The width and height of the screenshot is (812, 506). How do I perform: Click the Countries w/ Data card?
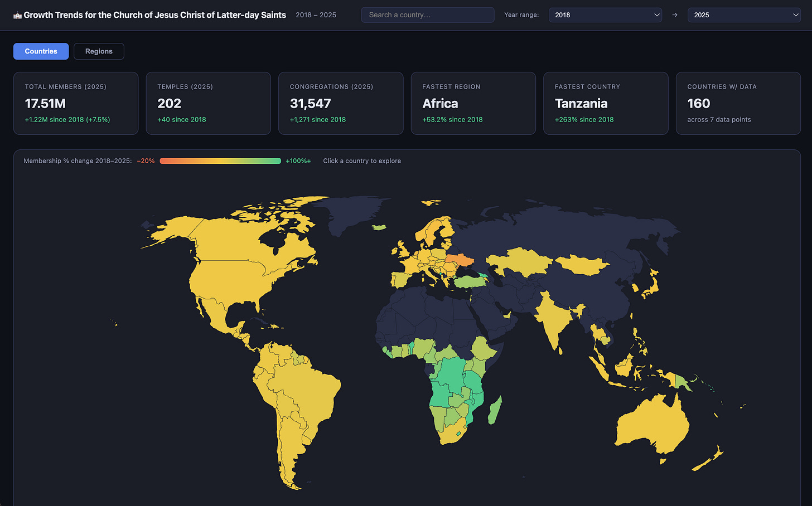[738, 103]
